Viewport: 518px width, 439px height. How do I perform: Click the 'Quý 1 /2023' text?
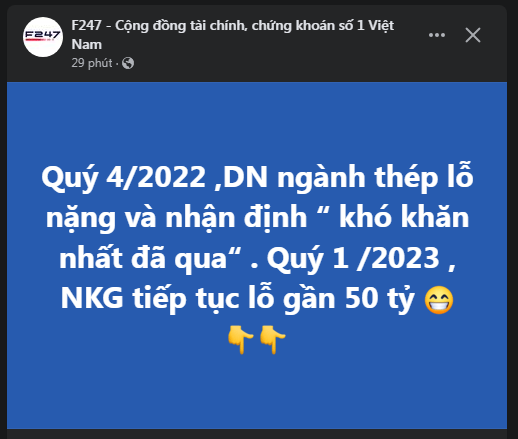[353, 259]
